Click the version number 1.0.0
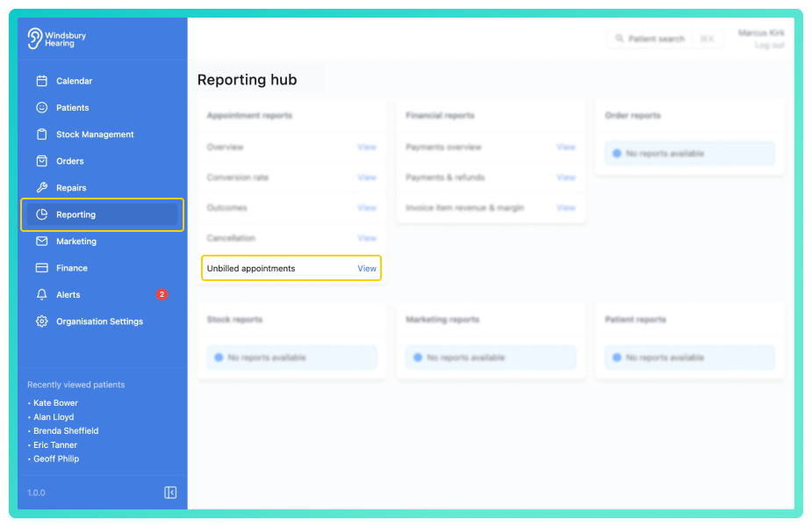This screenshot has width=812, height=527. click(x=36, y=492)
